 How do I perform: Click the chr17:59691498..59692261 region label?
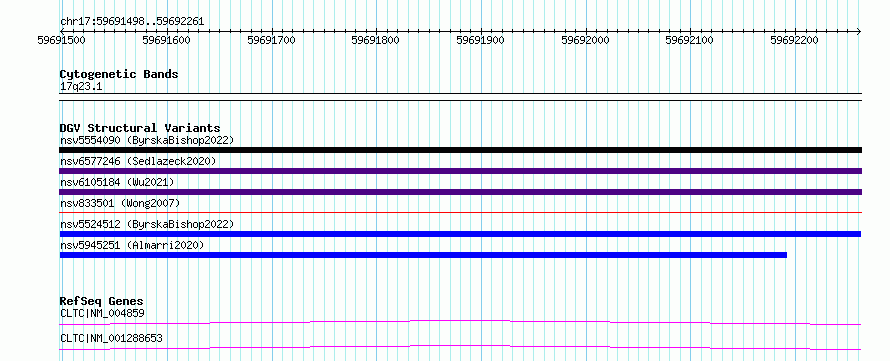(x=132, y=22)
